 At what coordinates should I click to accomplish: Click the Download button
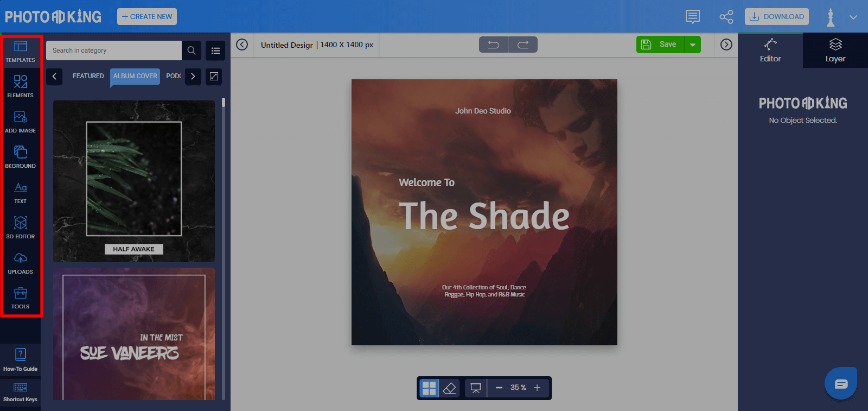tap(776, 17)
